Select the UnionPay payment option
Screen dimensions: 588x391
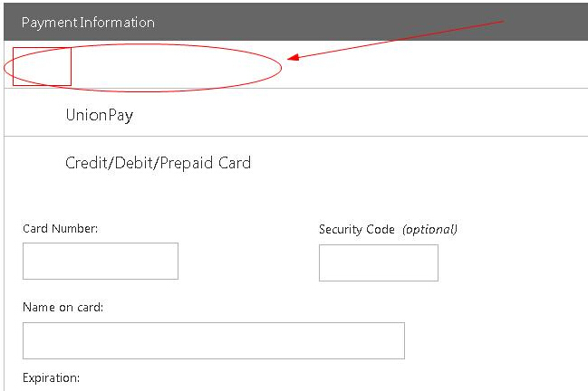pos(100,116)
